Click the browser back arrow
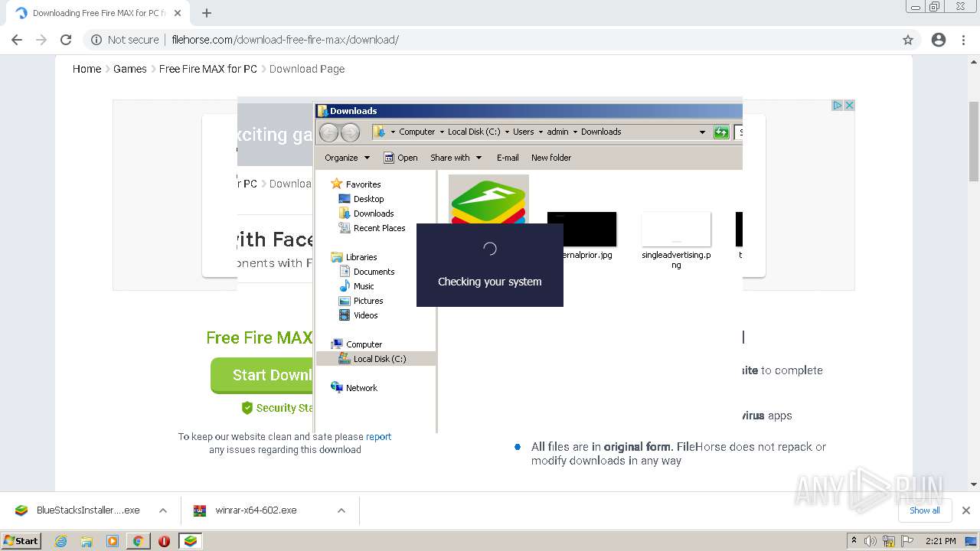 [17, 40]
